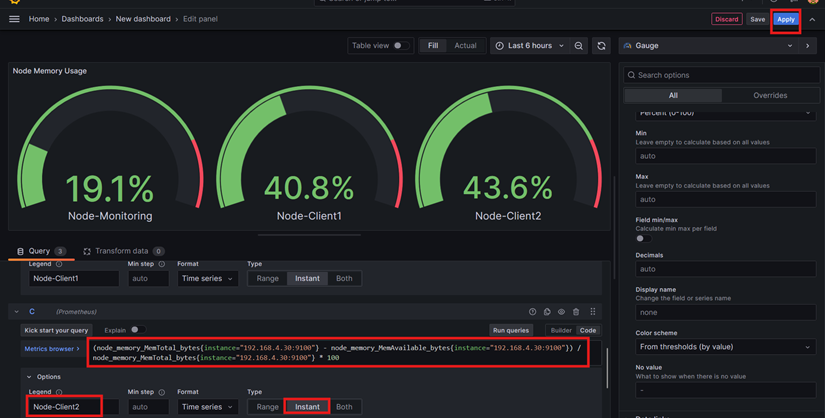Collapse query C row chevron
The width and height of the screenshot is (825, 418).
pyautogui.click(x=16, y=312)
